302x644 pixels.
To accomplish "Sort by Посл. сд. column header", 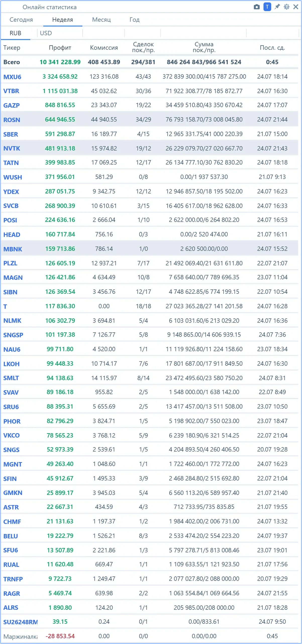I will pyautogui.click(x=272, y=48).
